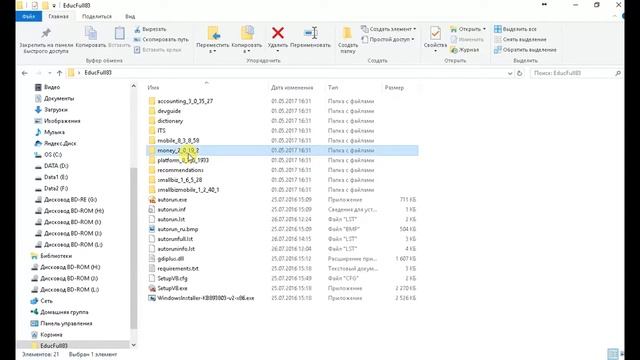Select Корзина in navigation pane
Image resolution: width=640 pixels, height=360 pixels.
pos(51,334)
